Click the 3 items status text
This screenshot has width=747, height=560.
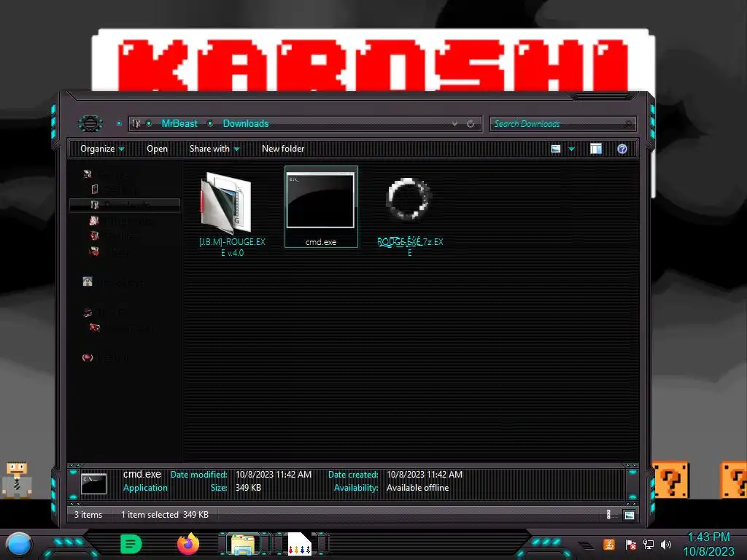pos(88,515)
